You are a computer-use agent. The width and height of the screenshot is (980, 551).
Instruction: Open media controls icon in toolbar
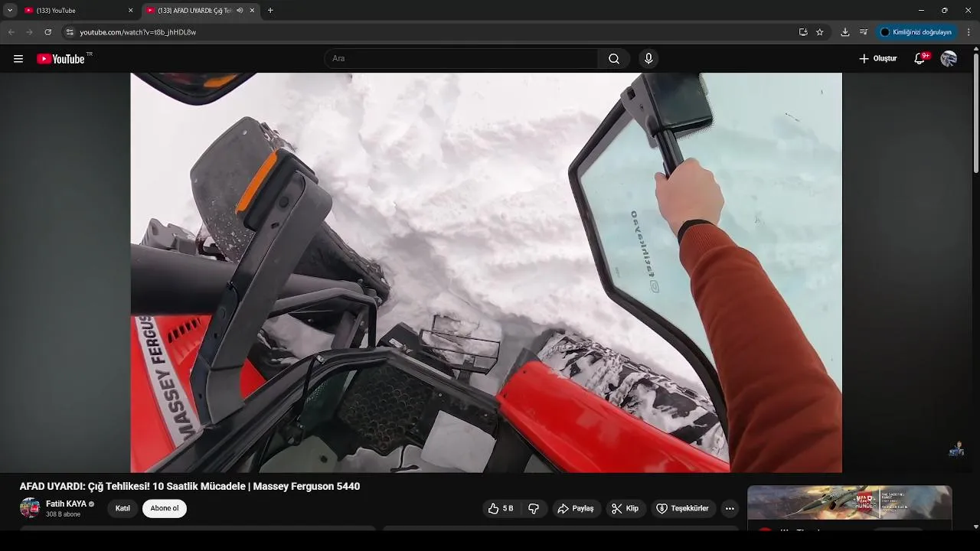point(864,32)
